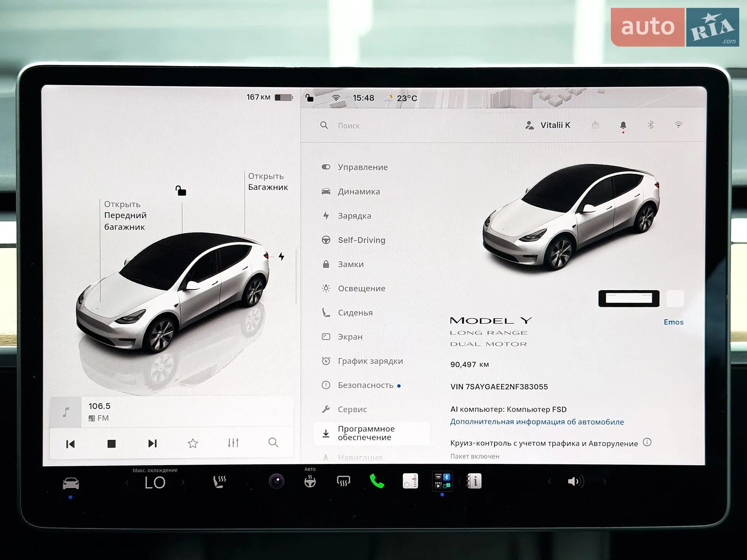Screen dimensions: 747x560
Task: Tap the 90,497 км odometer value
Action: pos(470,365)
